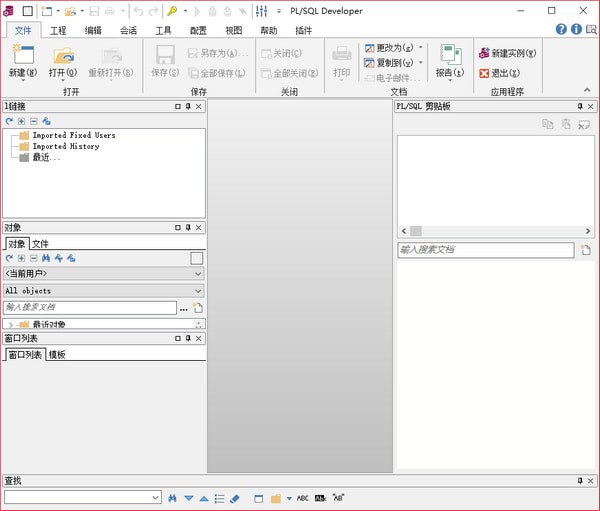Toggle the ABC case-sensitive search option
Viewport: 600px width, 511px height.
(x=303, y=498)
